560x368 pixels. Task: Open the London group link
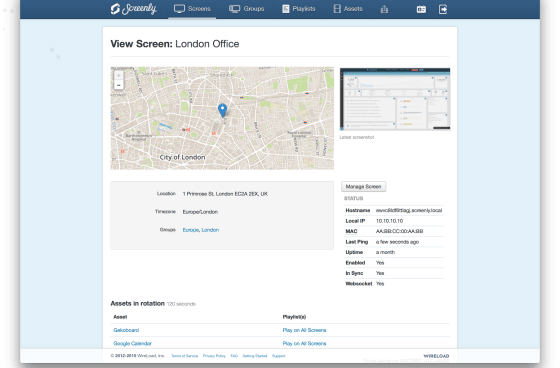[x=210, y=230]
